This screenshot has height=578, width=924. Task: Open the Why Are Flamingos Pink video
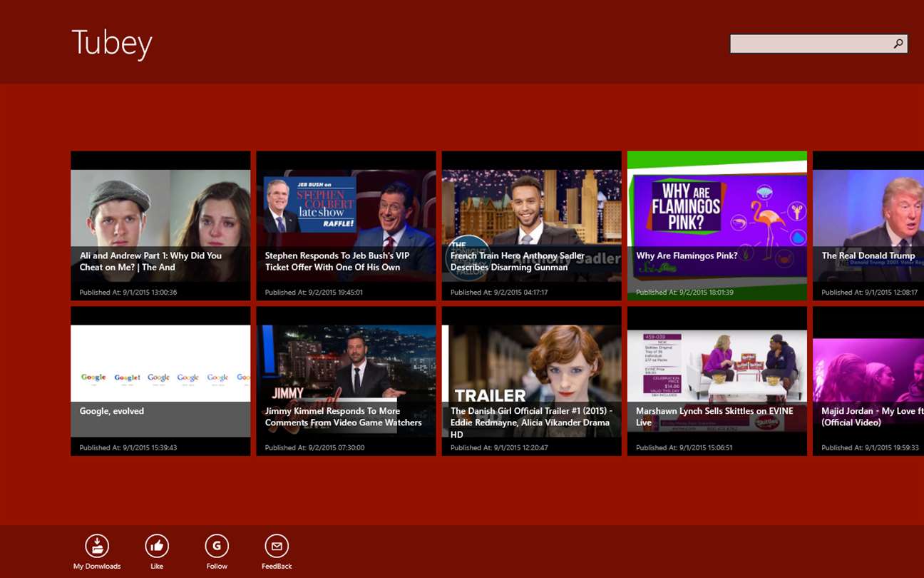(x=717, y=225)
